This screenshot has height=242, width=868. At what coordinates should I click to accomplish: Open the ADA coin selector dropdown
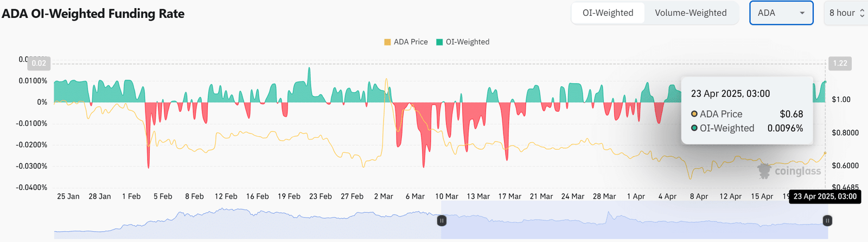coord(781,13)
